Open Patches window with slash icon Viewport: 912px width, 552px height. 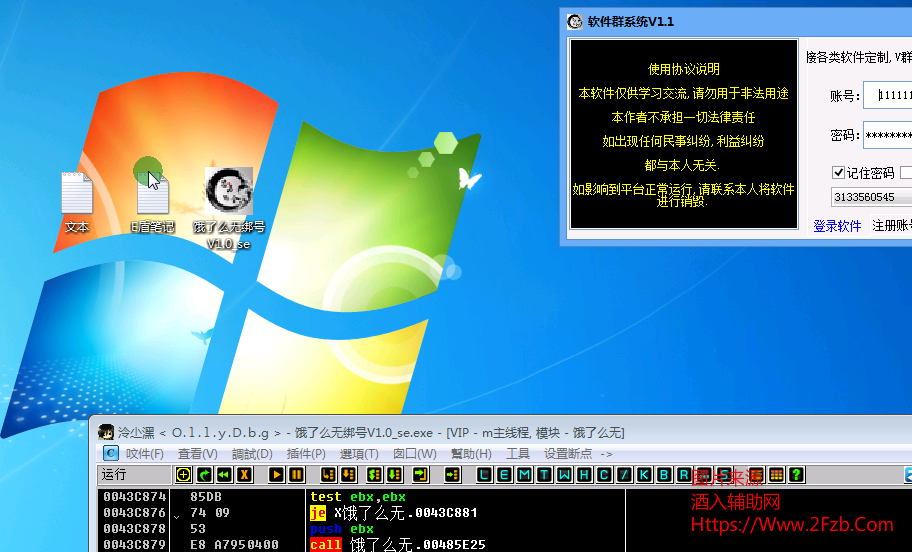click(624, 475)
